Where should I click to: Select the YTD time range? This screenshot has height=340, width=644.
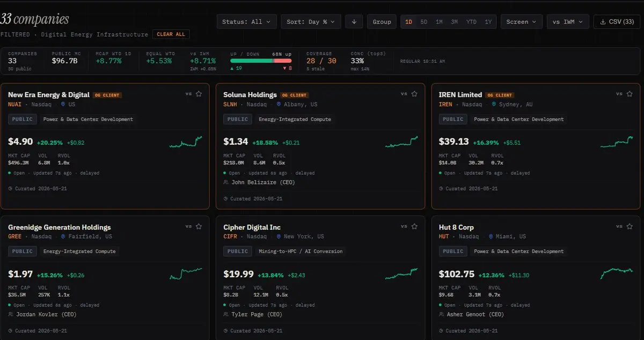pos(471,21)
